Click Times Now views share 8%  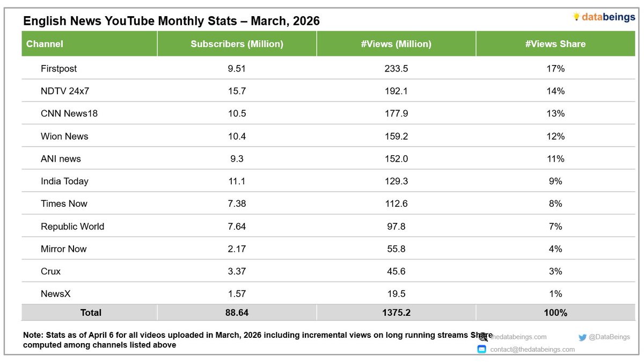[x=555, y=204]
